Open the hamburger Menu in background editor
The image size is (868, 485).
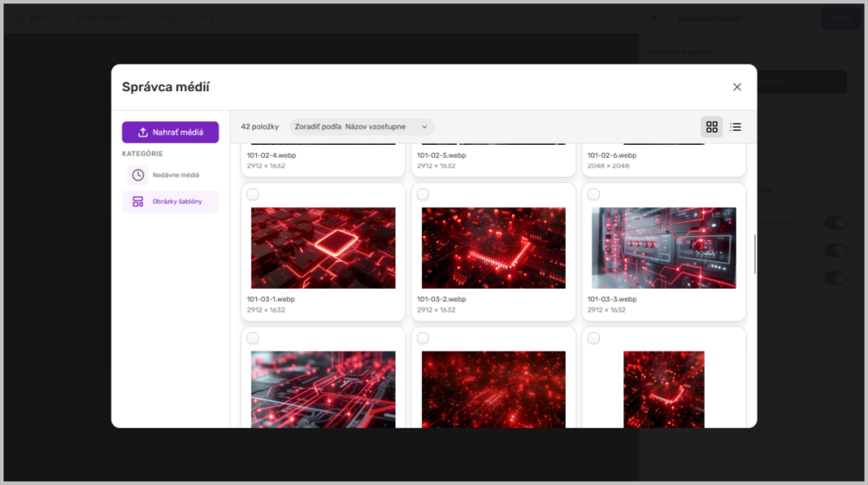(x=32, y=18)
